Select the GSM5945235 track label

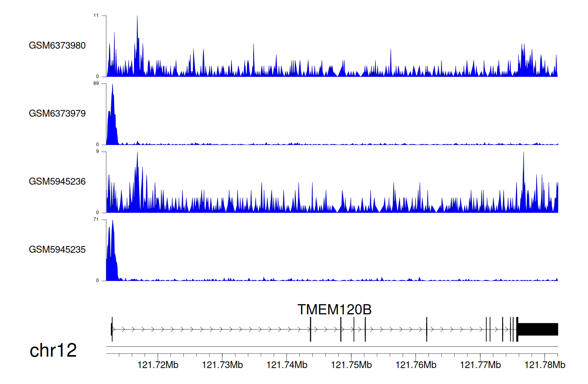pyautogui.click(x=57, y=250)
